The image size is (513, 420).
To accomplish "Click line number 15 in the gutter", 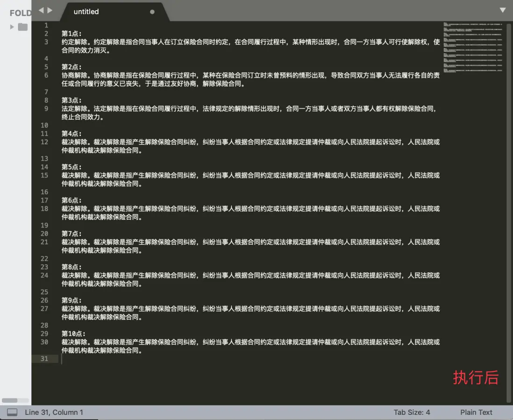I will pos(44,175).
